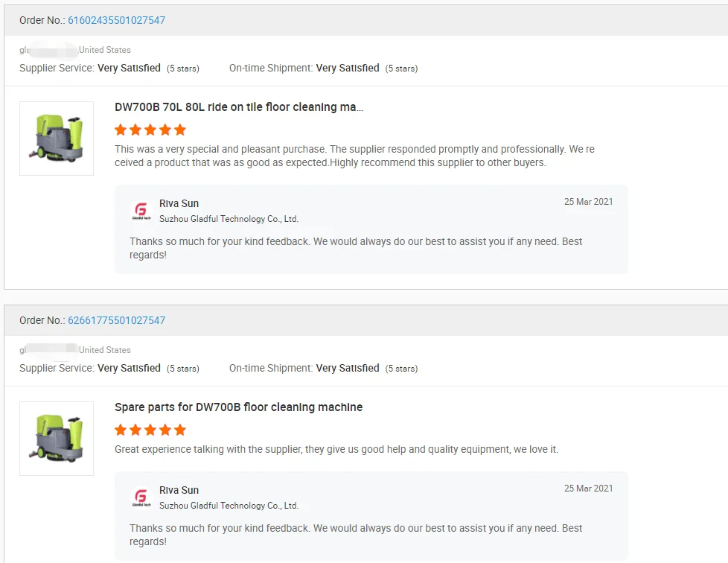Open the DW700B 70L 80L ride on product title
This screenshot has width=728, height=563.
pyautogui.click(x=238, y=107)
